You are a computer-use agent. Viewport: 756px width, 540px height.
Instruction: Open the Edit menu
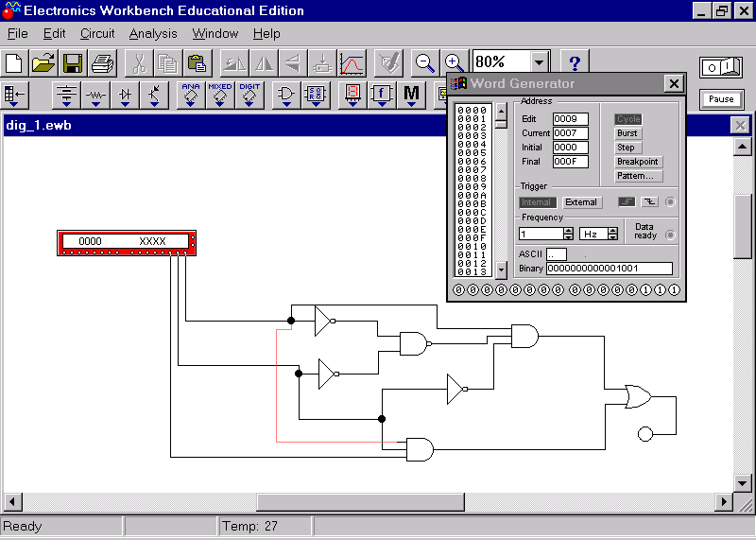pos(54,34)
